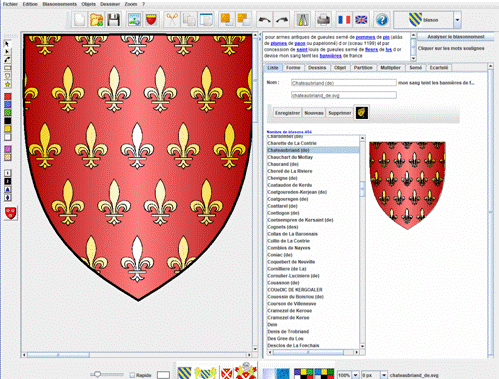Click the Analyser le blasonnement button
This screenshot has height=379, width=499.
(456, 37)
